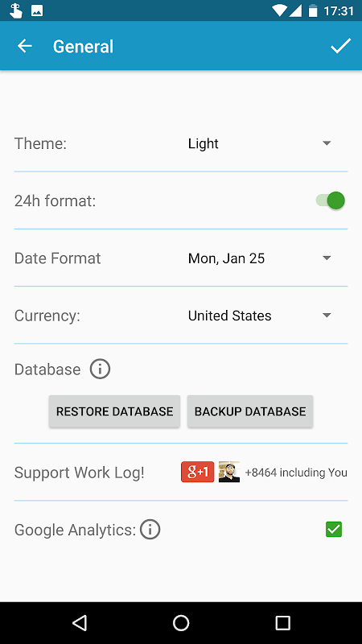Screen dimensions: 362x644
Task: Select the Light theme value
Action: pyautogui.click(x=204, y=143)
